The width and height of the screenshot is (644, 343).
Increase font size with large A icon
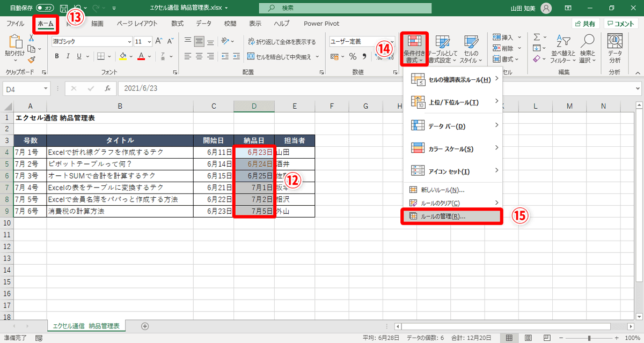pyautogui.click(x=159, y=41)
